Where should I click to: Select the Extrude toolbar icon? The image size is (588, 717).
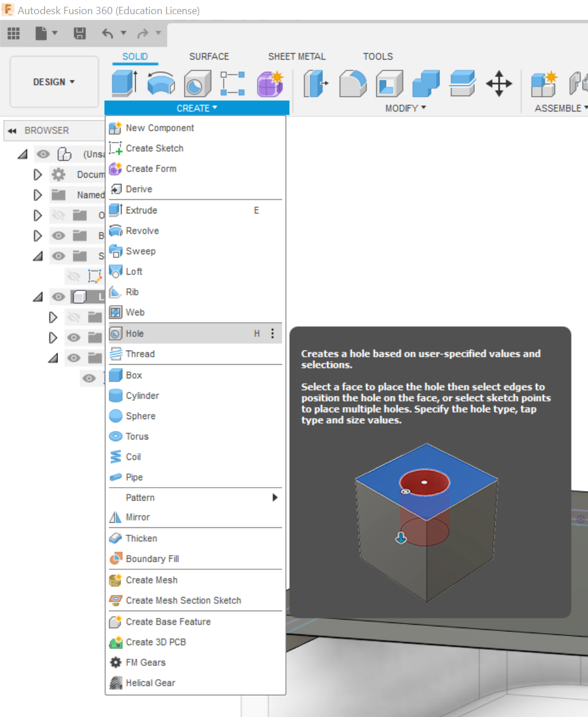125,83
